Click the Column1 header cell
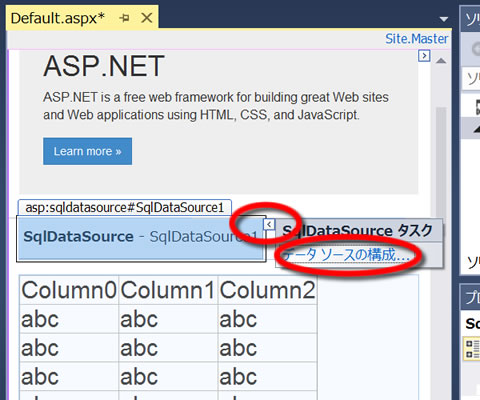 click(168, 290)
